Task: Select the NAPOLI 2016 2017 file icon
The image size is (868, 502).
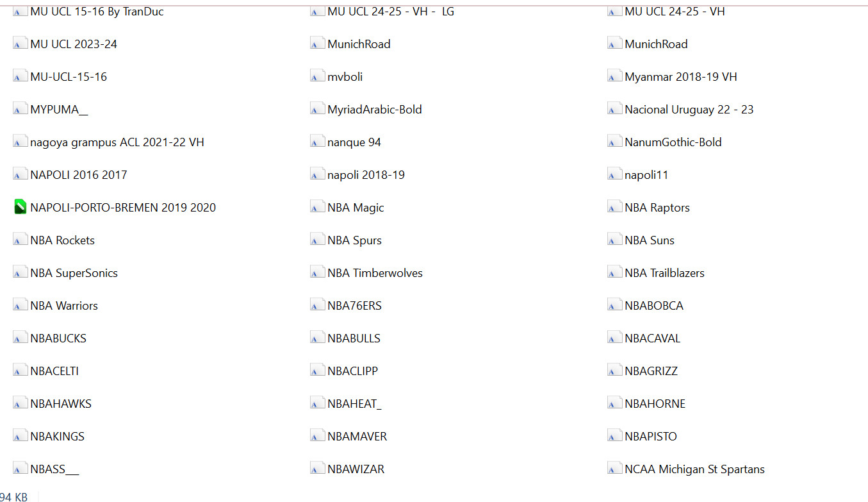Action: 20,174
